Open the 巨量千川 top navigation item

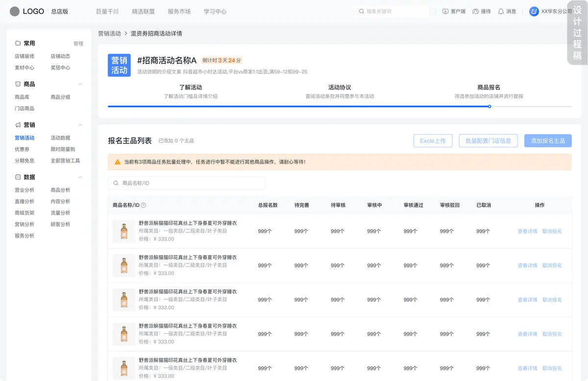click(x=107, y=11)
